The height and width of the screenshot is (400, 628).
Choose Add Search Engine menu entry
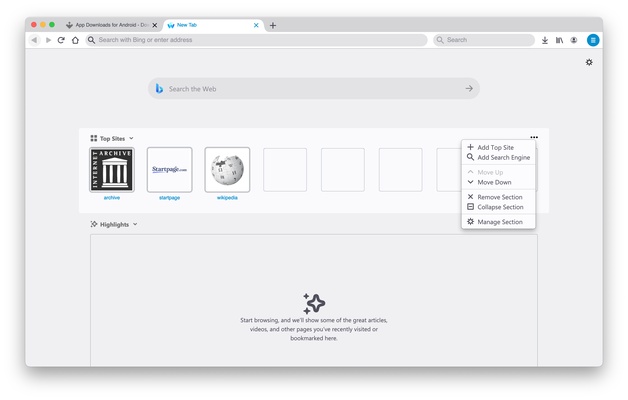(x=498, y=157)
